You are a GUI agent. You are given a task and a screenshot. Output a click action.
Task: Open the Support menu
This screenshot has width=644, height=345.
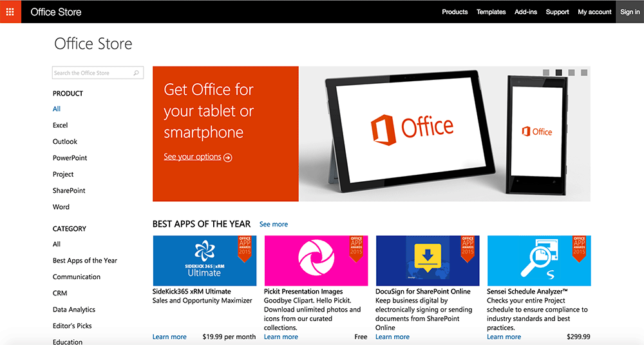pos(557,12)
